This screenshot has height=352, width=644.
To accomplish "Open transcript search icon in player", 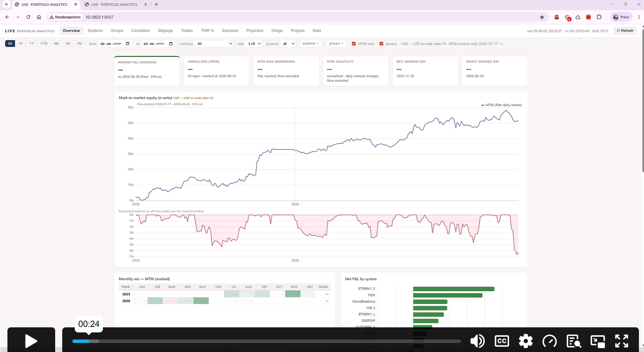I will click(x=574, y=341).
